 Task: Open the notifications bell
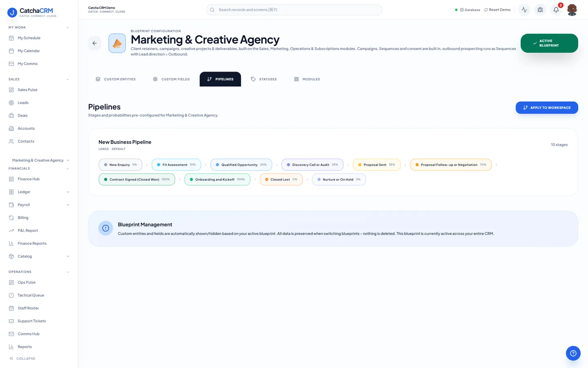tap(556, 10)
